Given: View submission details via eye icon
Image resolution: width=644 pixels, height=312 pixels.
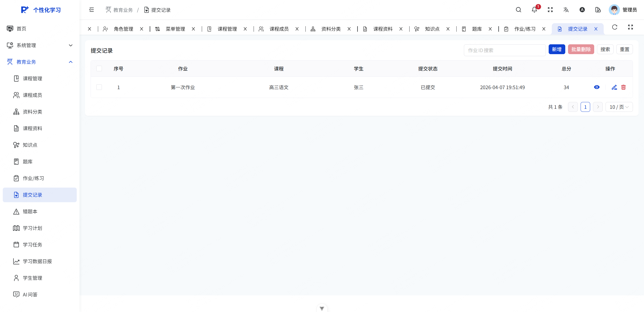Looking at the screenshot, I should pos(597,87).
